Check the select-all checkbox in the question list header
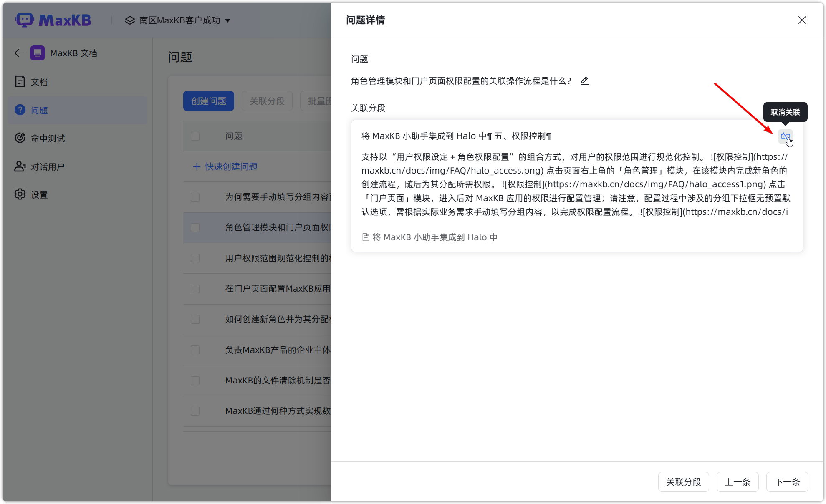The height and width of the screenshot is (504, 826). click(x=195, y=136)
